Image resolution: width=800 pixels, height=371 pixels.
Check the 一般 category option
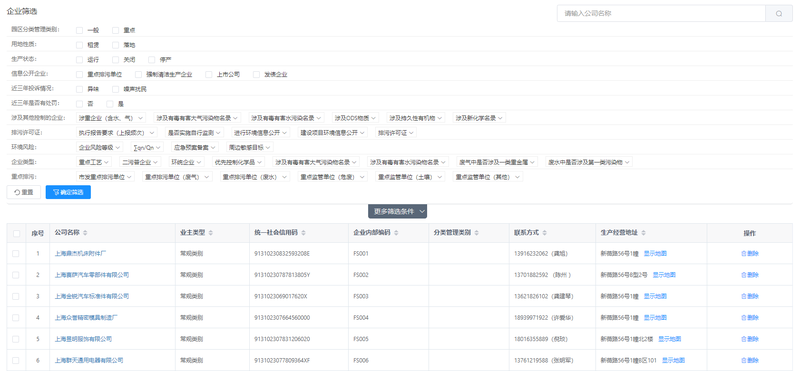click(80, 30)
